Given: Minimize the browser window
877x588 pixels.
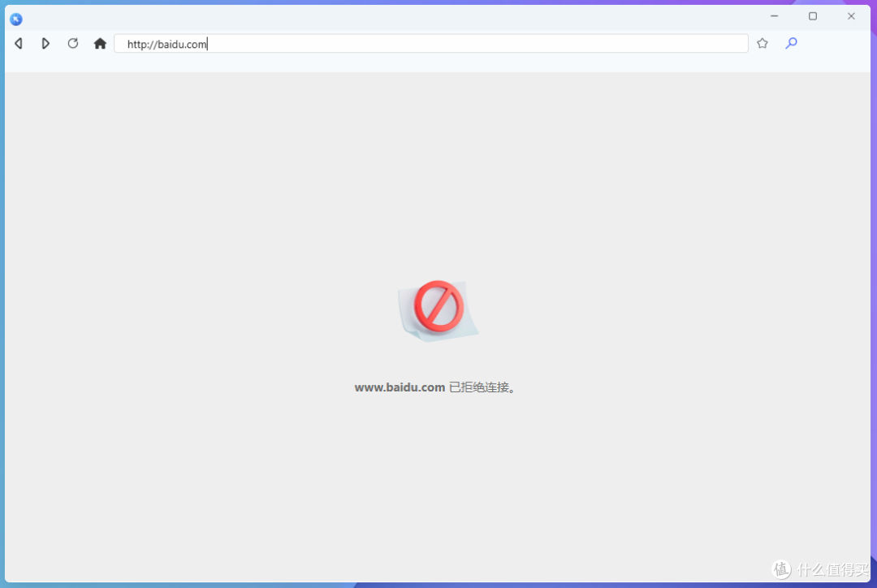Looking at the screenshot, I should point(773,15).
